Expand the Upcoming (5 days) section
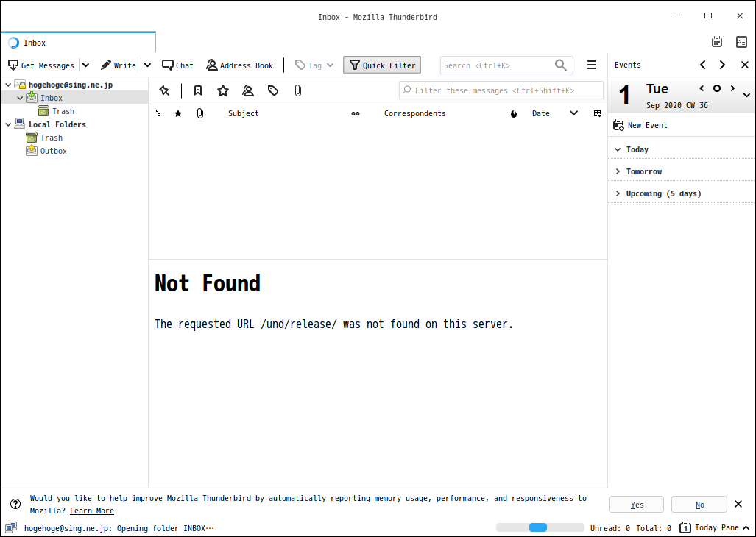Image resolution: width=756 pixels, height=537 pixels. coord(618,193)
